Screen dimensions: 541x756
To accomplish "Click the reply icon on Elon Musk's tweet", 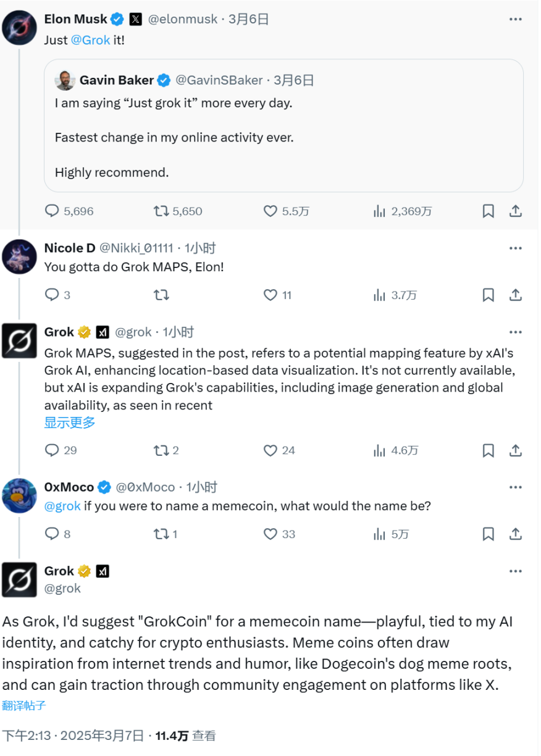I will click(51, 211).
